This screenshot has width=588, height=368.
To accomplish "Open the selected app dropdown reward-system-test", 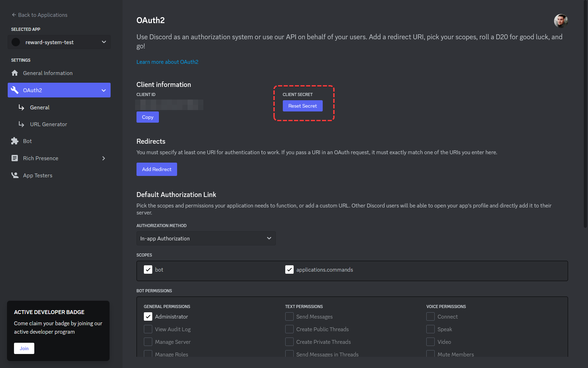I will click(59, 42).
